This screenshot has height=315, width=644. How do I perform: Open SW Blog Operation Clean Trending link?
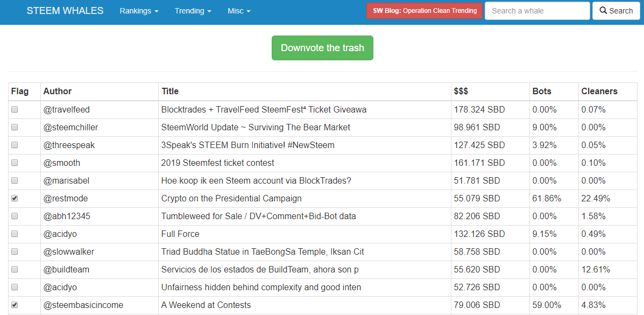424,11
